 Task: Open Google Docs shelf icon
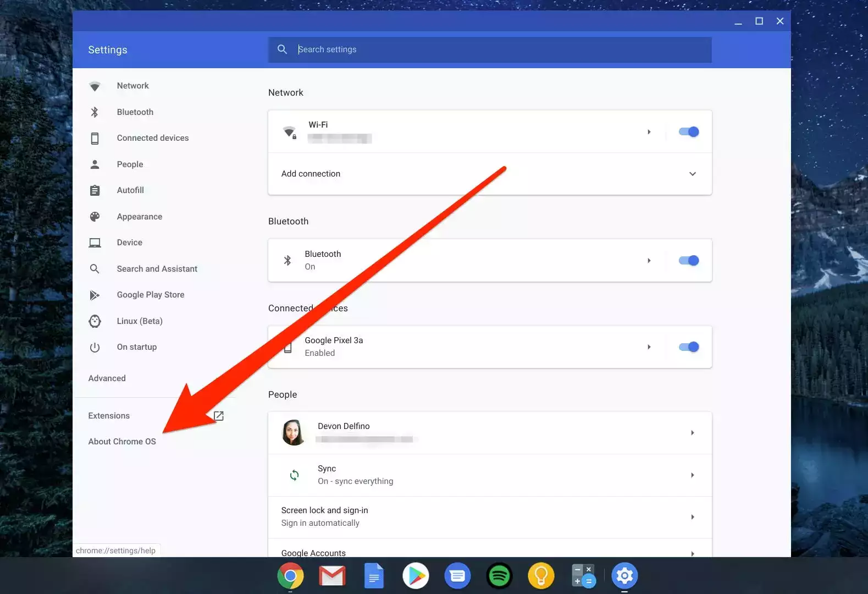[374, 576]
